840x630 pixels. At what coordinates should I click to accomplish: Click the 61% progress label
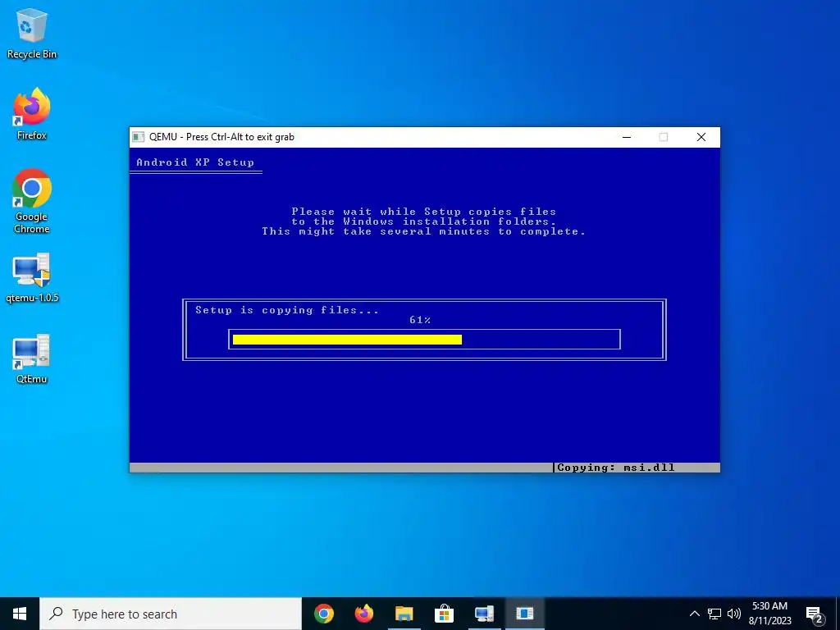click(x=420, y=320)
